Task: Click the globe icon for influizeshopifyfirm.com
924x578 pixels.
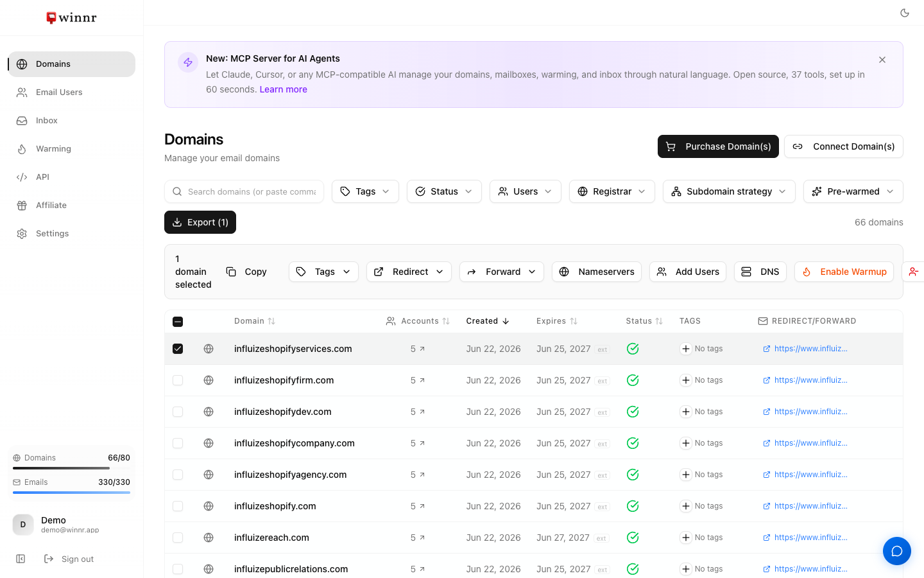Action: click(209, 380)
